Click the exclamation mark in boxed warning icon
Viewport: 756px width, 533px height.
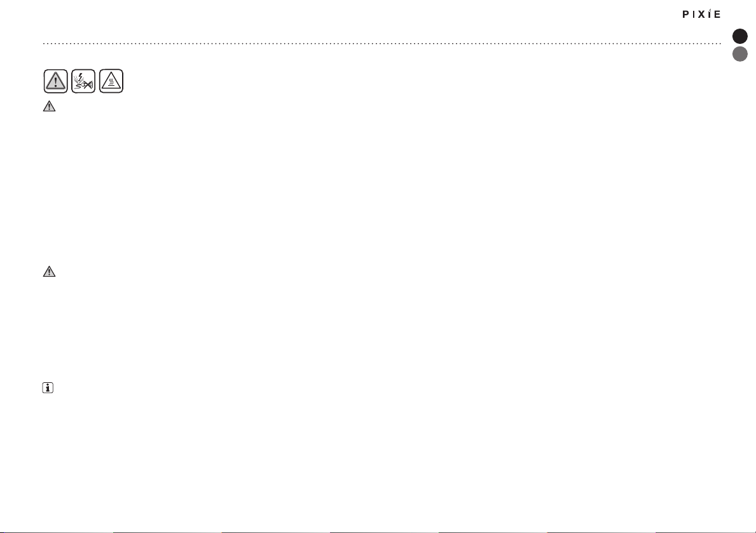[x=56, y=81]
